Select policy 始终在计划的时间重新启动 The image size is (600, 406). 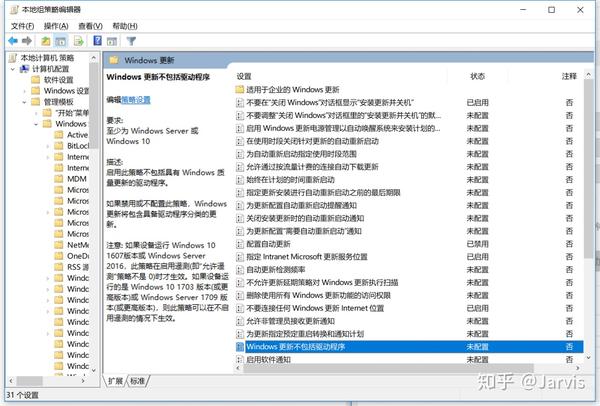click(290, 179)
